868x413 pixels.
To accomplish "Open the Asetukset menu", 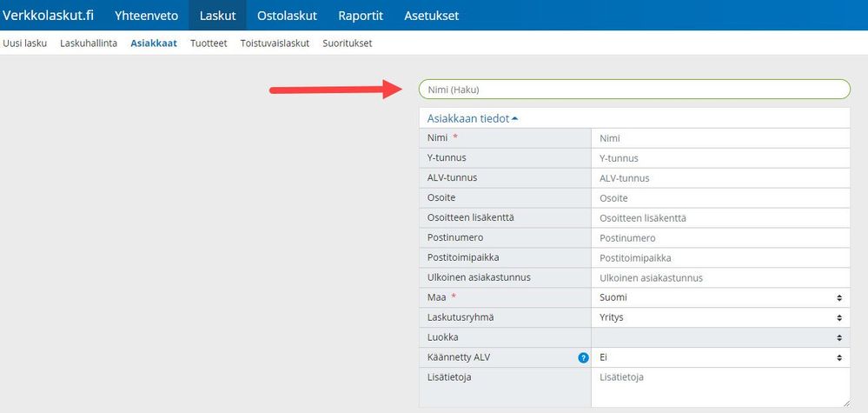I will [432, 16].
